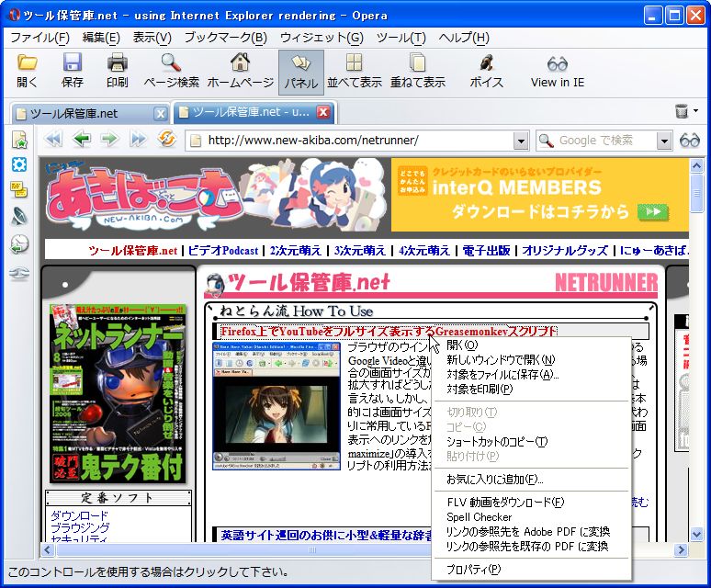Open the Notes panel sidebar icon
The image size is (711, 588).
[x=19, y=189]
